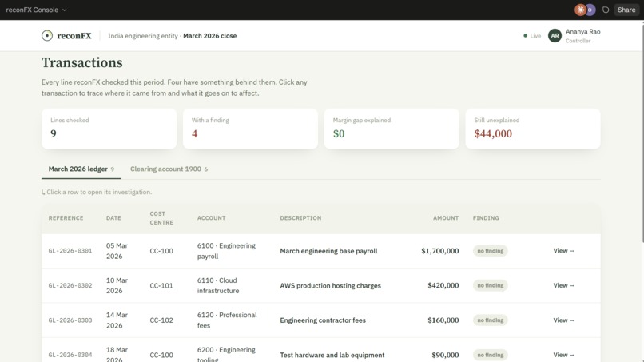
Task: Open View link for March engineering base payroll
Action: coord(564,251)
